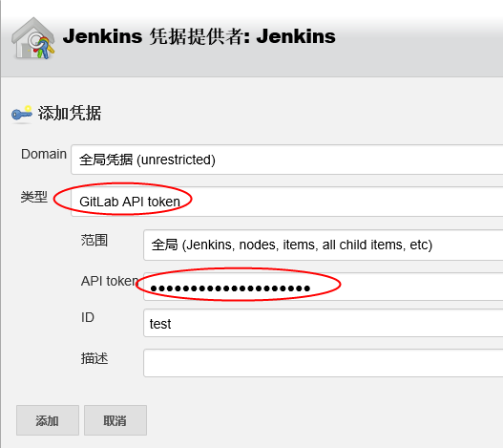Click the masked token dots
The image size is (503, 448).
(230, 288)
